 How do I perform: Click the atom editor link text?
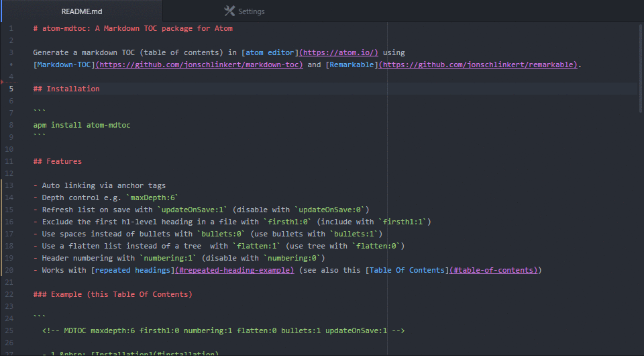pos(270,52)
